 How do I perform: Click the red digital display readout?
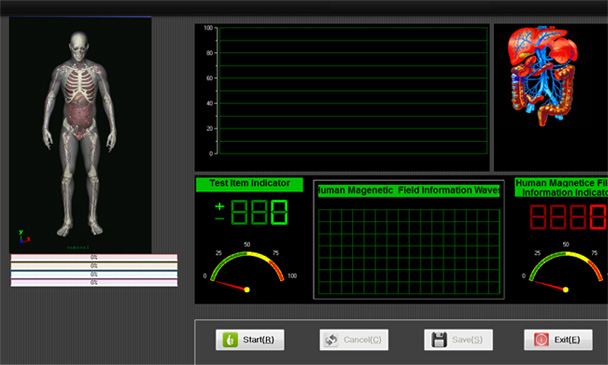(x=568, y=216)
